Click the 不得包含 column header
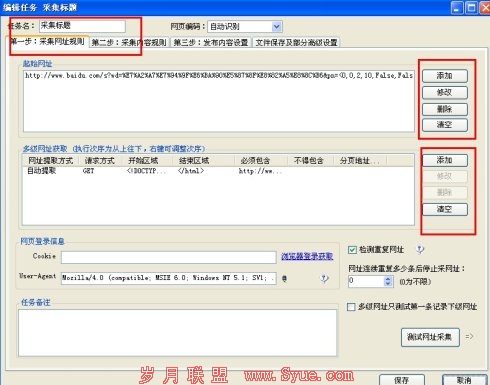490x385 pixels. tap(309, 161)
